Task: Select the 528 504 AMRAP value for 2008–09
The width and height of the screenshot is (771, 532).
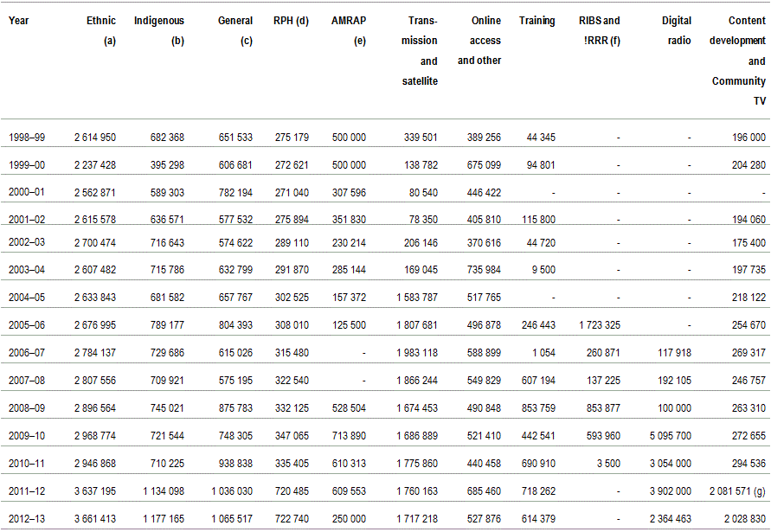Action: click(349, 409)
